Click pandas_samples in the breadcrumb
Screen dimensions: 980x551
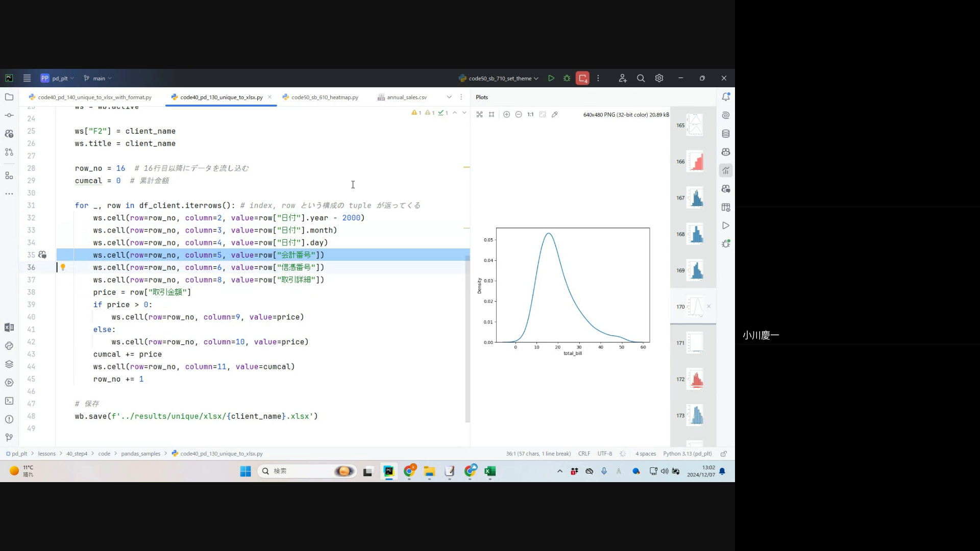(x=140, y=454)
